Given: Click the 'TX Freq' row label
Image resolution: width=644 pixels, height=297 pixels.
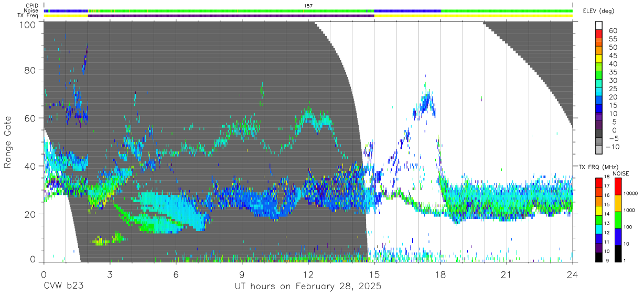Looking at the screenshot, I should pos(28,15).
